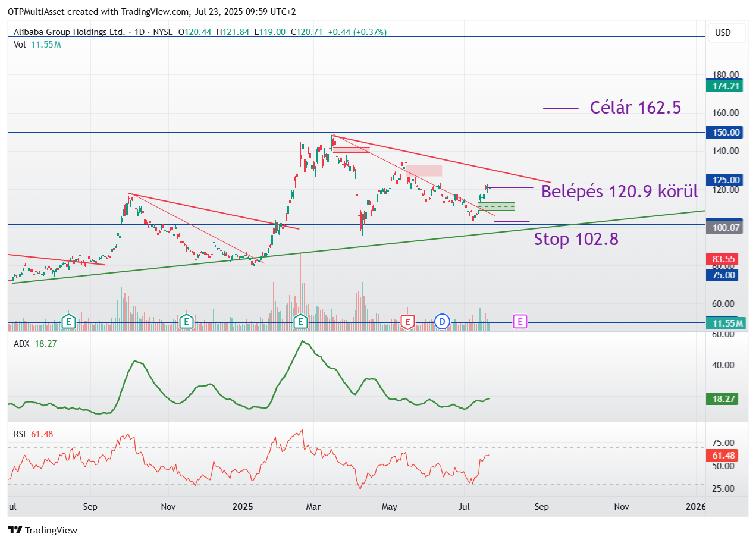Open the USD currency selector

(x=722, y=33)
